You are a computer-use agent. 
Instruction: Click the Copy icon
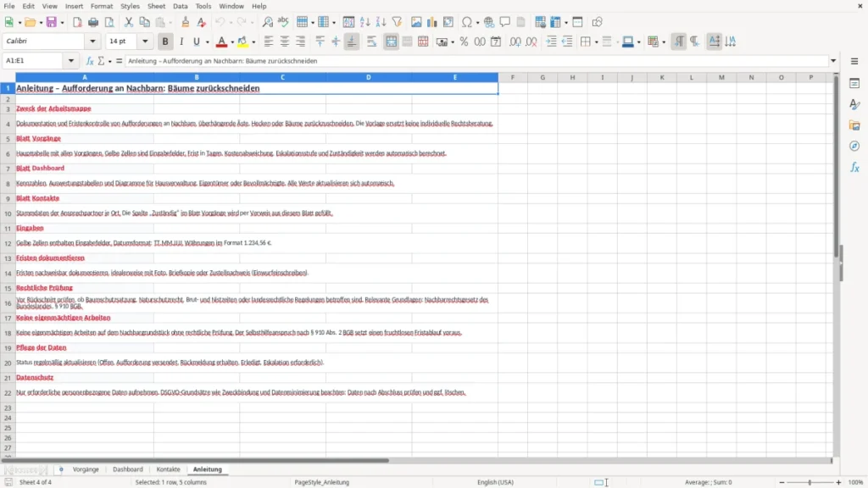tap(144, 22)
